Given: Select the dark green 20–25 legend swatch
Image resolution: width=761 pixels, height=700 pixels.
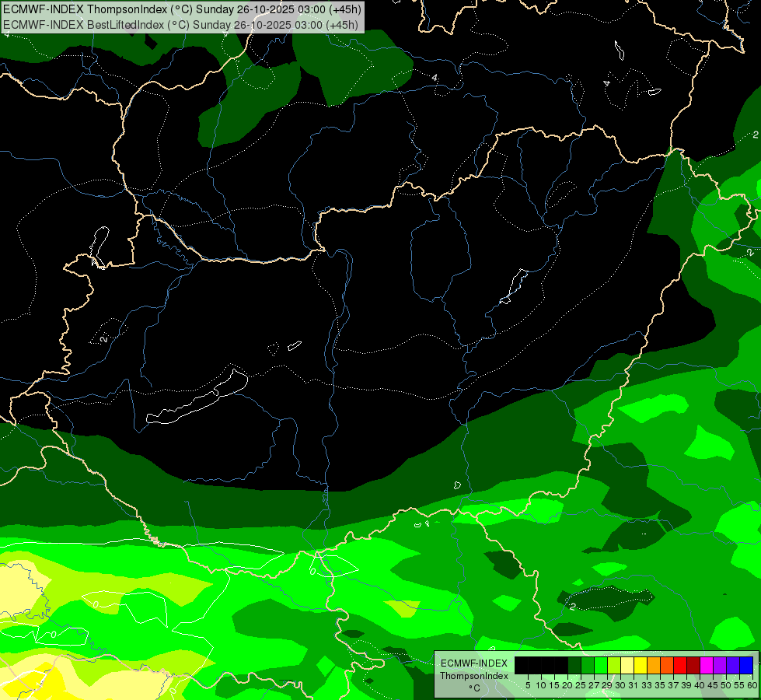Looking at the screenshot, I should pyautogui.click(x=574, y=665).
